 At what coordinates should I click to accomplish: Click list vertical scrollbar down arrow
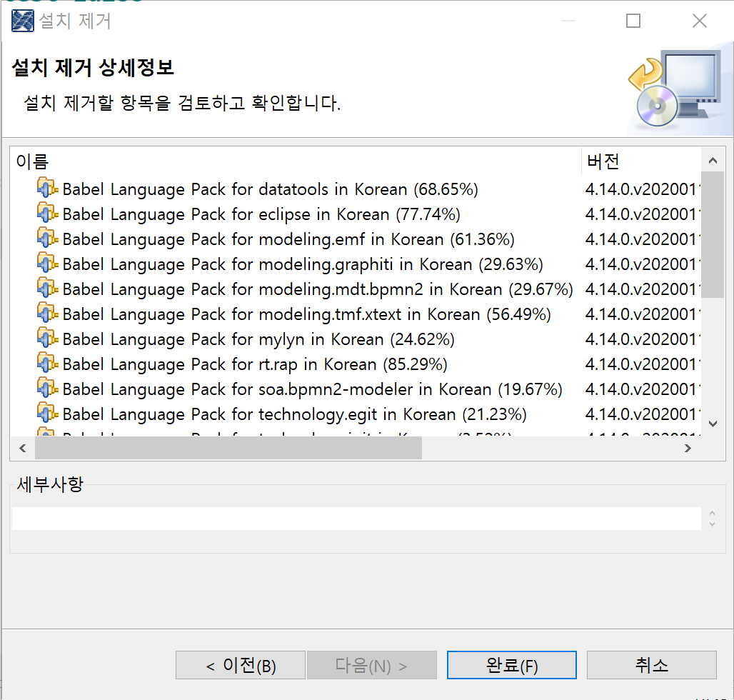click(713, 424)
